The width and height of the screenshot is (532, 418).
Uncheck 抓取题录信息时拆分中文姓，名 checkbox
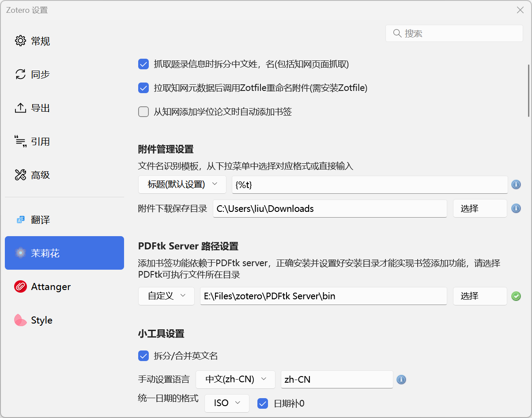click(143, 64)
